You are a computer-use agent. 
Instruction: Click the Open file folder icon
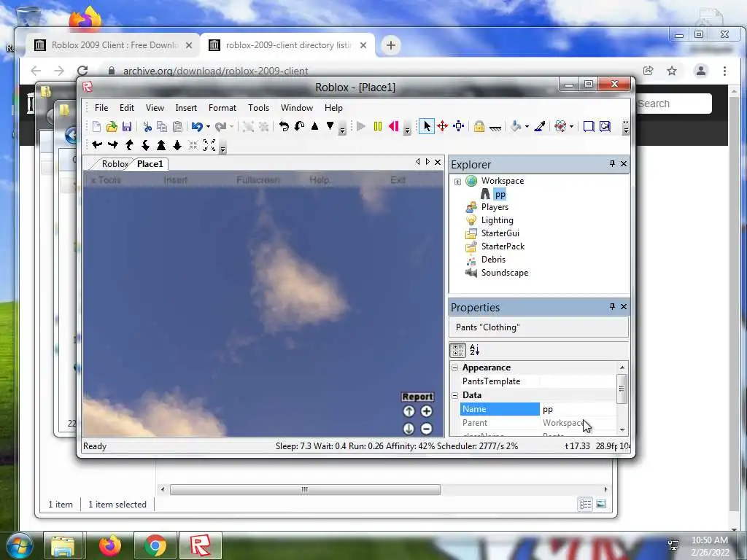coord(112,127)
